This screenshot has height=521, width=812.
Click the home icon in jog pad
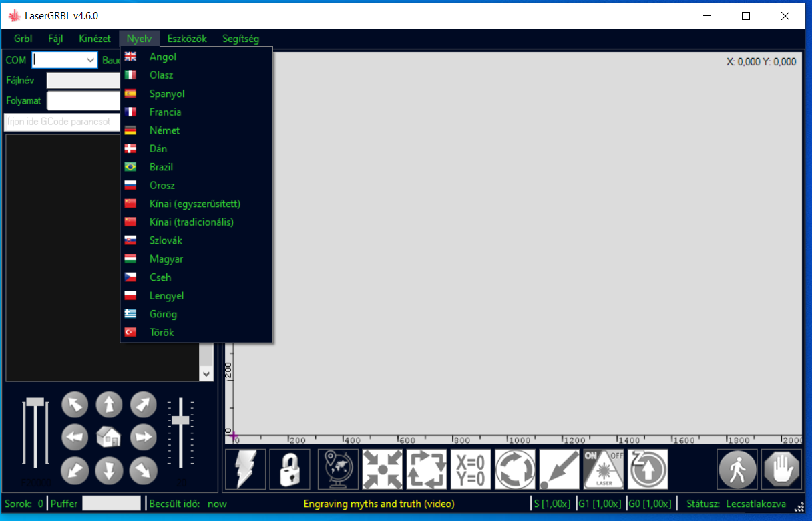[109, 438]
